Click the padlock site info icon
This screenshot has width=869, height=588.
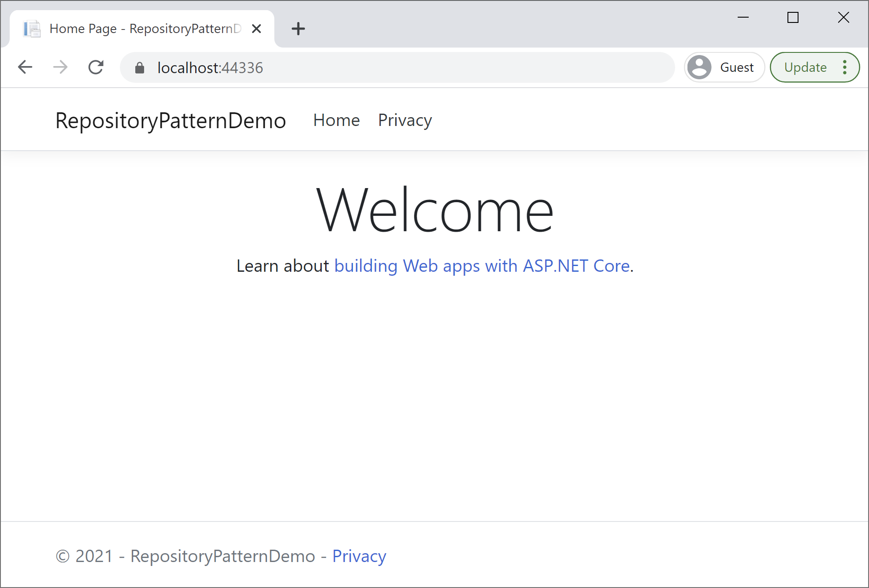pos(140,68)
